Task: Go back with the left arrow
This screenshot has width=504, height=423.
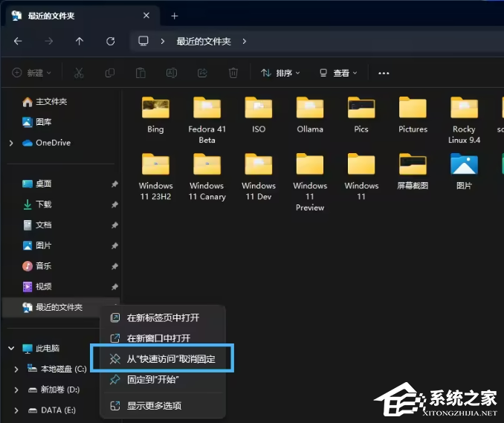Action: (18, 41)
